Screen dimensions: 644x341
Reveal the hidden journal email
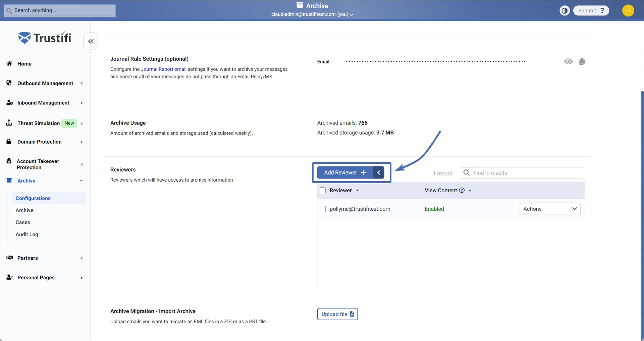coord(568,61)
